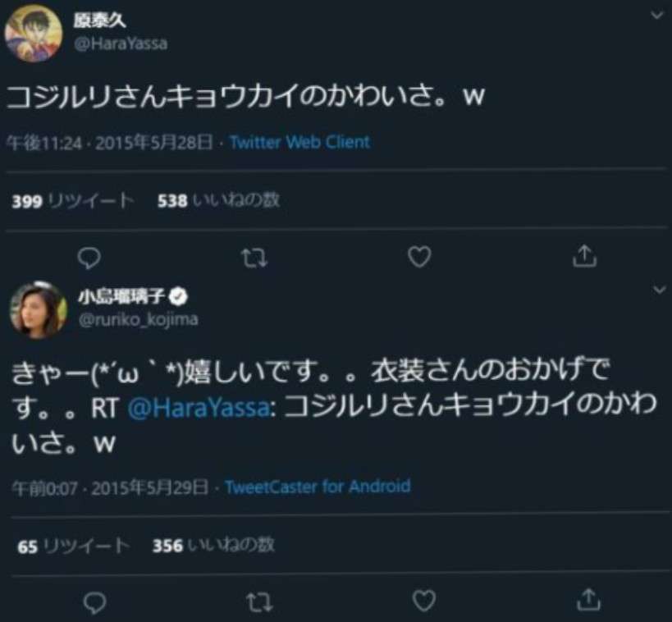The image size is (672, 622).
Task: Open HaraYassa's profile avatar
Action: tap(34, 34)
